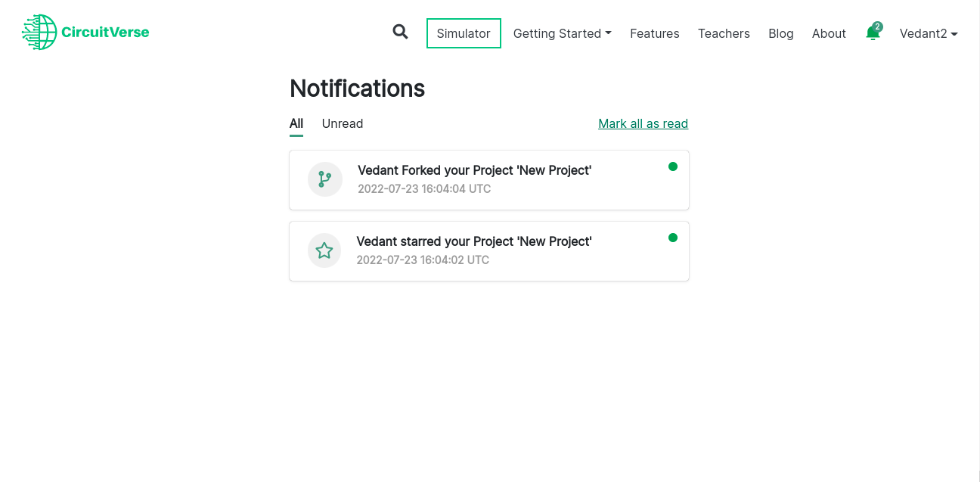Click the chevron beside Getting Started

pyautogui.click(x=608, y=33)
